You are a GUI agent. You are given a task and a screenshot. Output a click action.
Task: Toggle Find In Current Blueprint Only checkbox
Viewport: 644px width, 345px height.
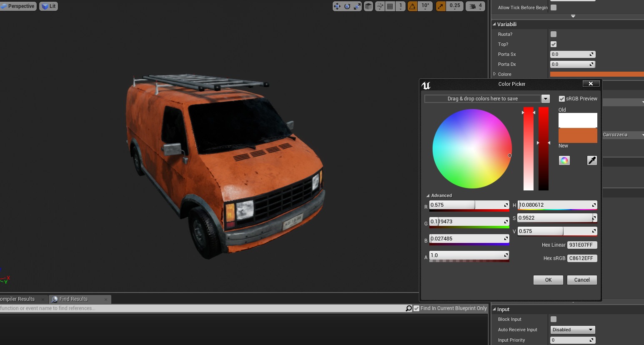pyautogui.click(x=416, y=308)
